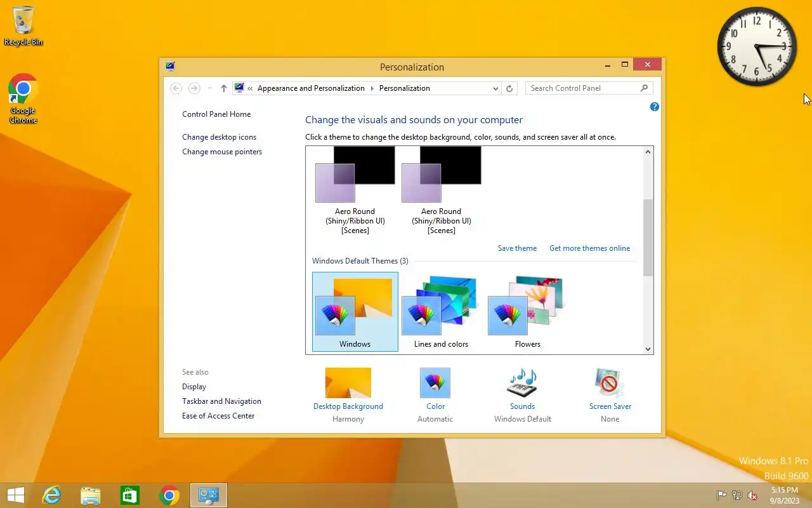The width and height of the screenshot is (812, 508).
Task: Open Help with the blue question mark
Action: 655,107
